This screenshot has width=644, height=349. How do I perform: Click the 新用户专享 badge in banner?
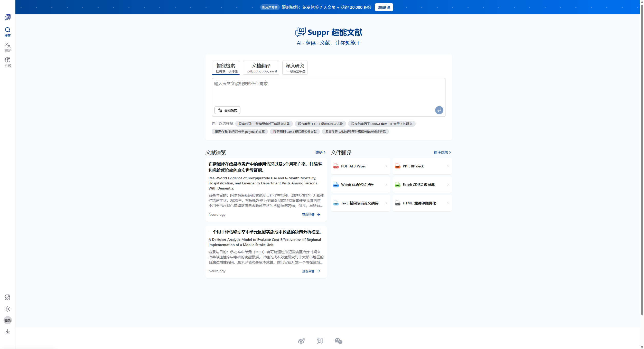(270, 7)
